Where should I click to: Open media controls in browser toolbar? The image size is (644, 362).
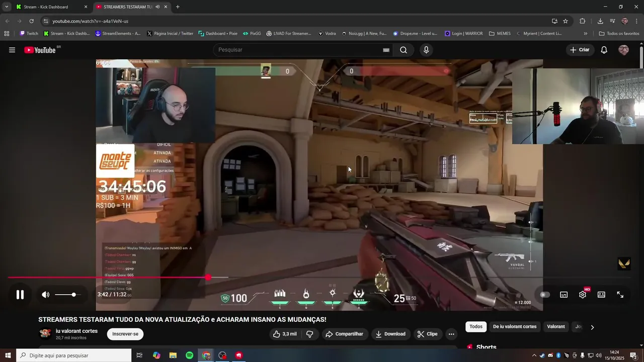(x=612, y=21)
